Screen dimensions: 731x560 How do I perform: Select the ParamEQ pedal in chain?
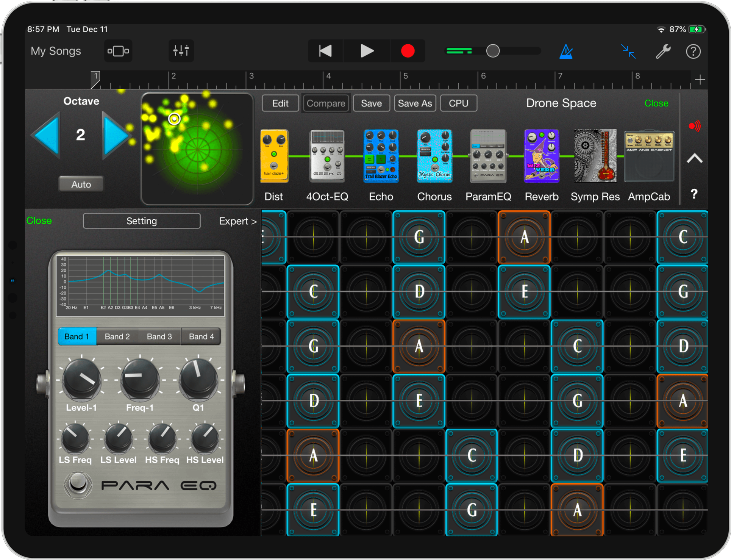pyautogui.click(x=488, y=156)
